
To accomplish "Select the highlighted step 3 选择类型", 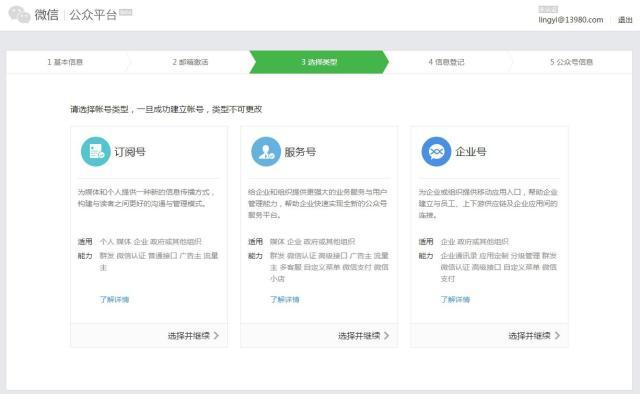I will [x=319, y=62].
